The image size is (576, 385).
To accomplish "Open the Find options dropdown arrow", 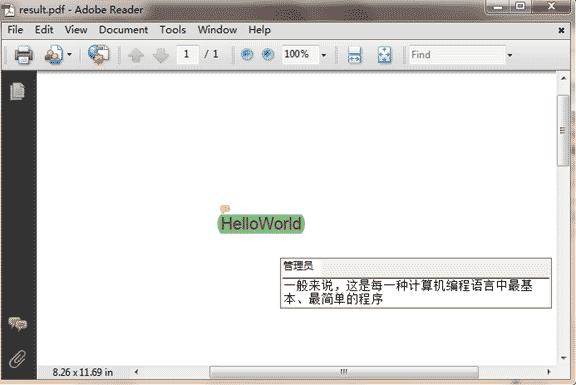I will coord(510,55).
